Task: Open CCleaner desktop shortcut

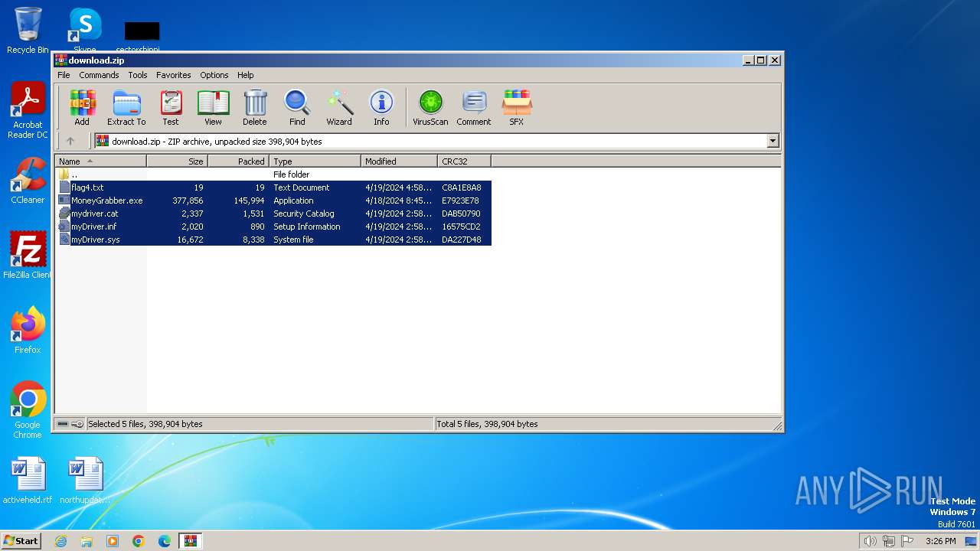Action: 28,181
